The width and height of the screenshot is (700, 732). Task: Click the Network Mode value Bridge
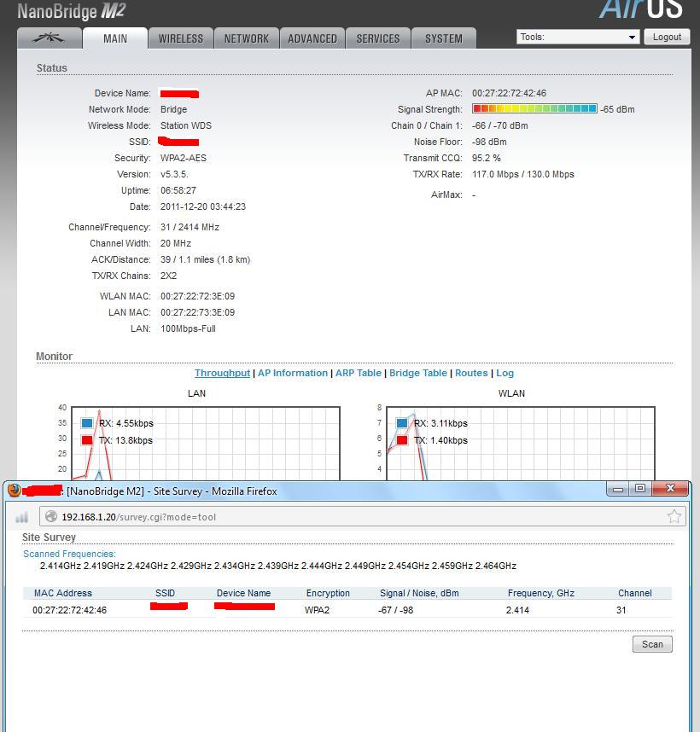tap(173, 109)
